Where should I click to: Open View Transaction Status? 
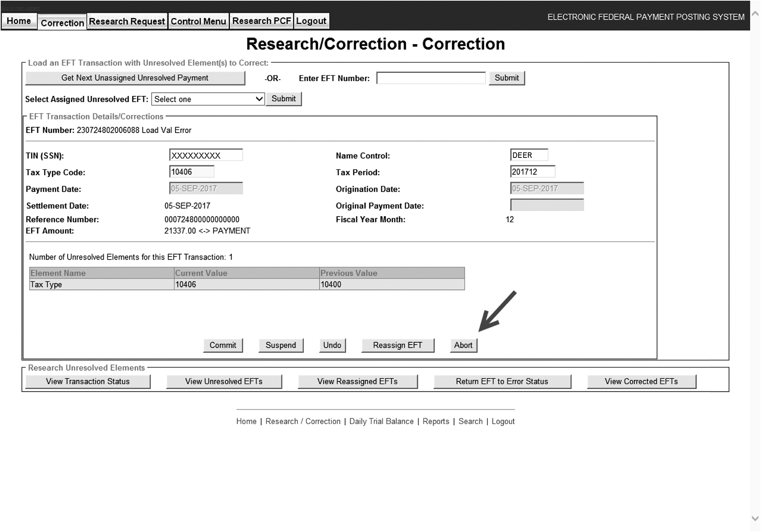point(88,382)
